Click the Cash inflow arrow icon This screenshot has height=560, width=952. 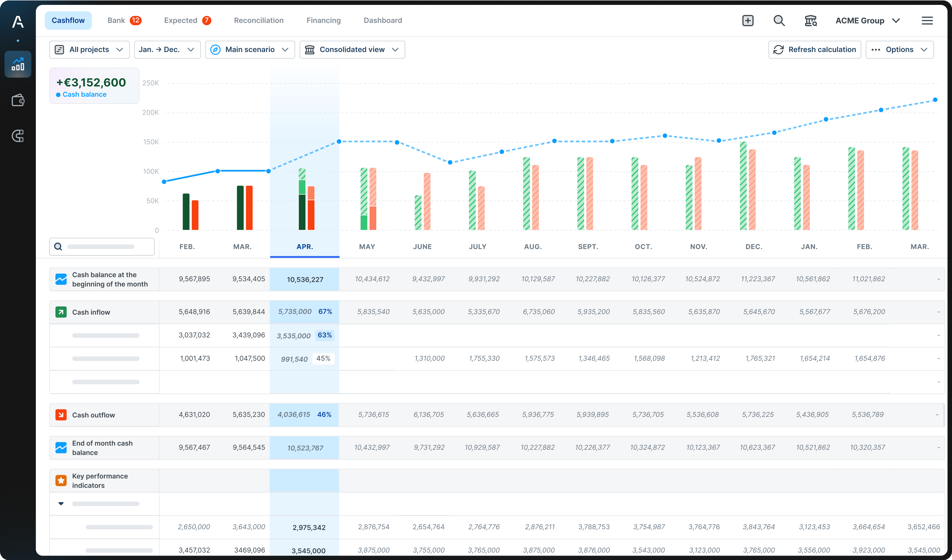(x=61, y=312)
